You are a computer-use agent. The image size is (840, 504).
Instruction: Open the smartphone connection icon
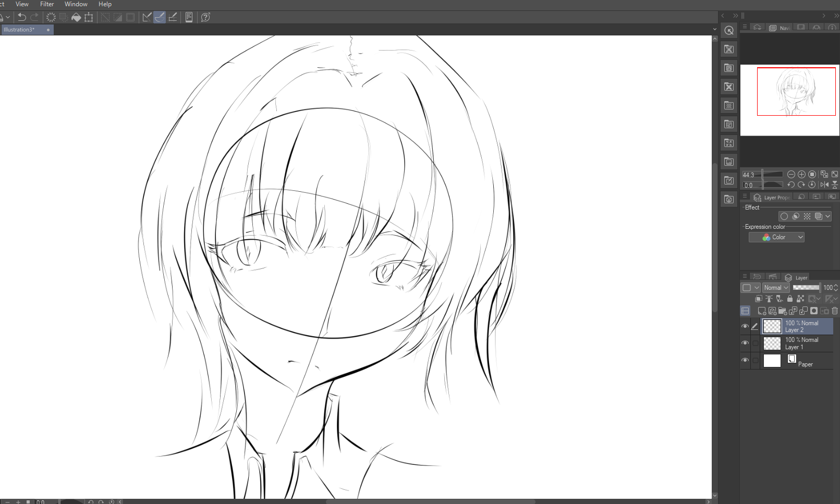pos(189,17)
